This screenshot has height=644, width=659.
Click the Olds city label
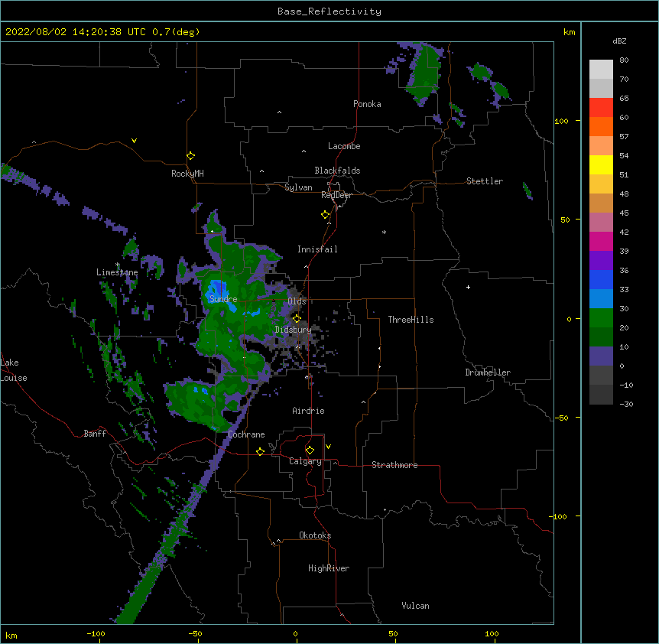point(297,301)
